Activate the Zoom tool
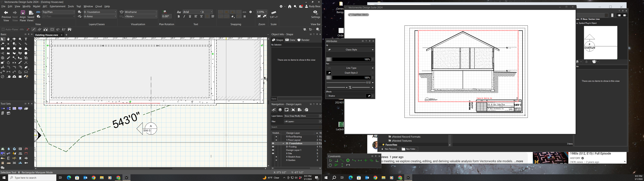Viewport: 644px width, 181px height. pos(20,39)
